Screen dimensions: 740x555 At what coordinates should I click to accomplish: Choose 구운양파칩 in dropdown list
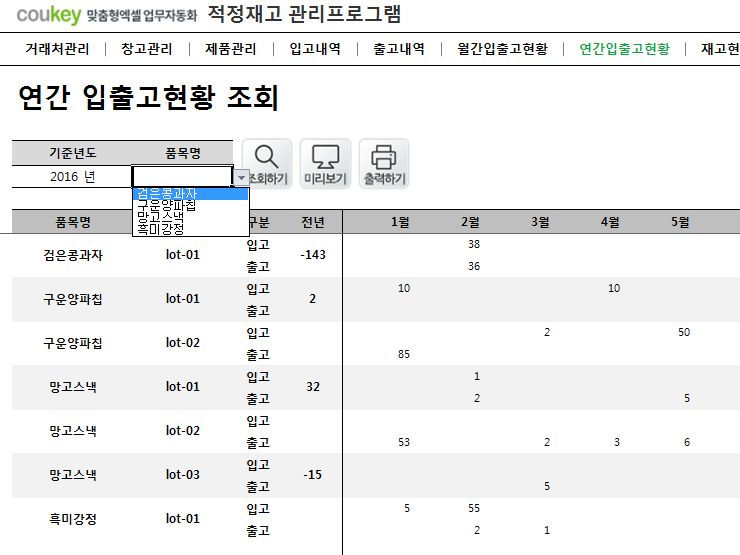(x=190, y=205)
